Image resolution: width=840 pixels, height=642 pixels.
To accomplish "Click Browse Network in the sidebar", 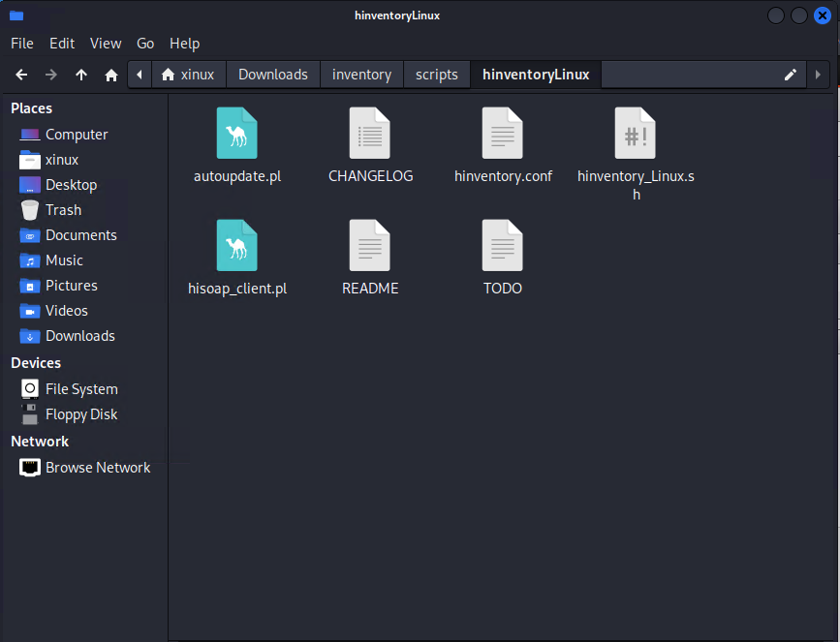I will [97, 468].
